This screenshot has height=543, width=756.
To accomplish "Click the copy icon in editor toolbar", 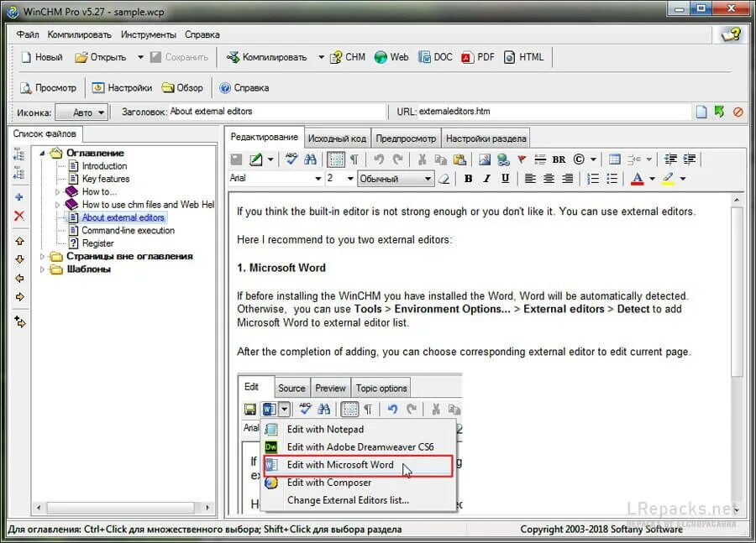I will tap(441, 159).
